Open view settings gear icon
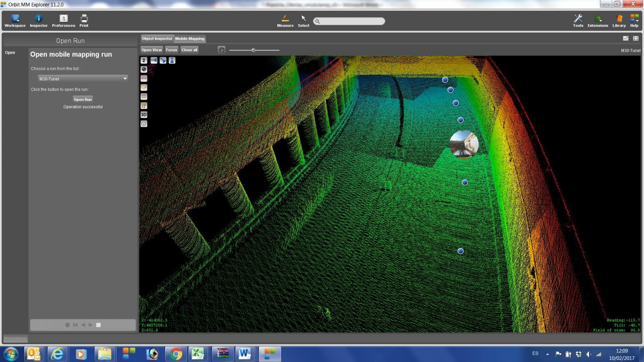This screenshot has width=644, height=362. [x=144, y=124]
